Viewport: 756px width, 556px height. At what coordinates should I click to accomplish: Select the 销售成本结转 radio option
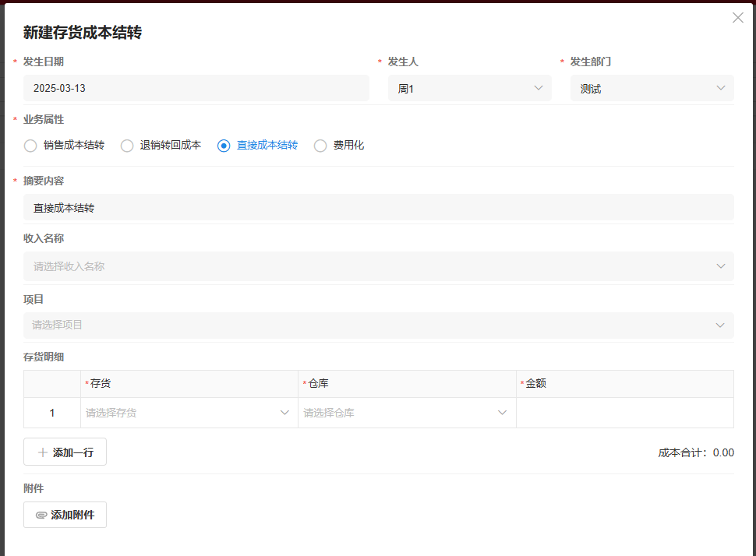coord(30,146)
